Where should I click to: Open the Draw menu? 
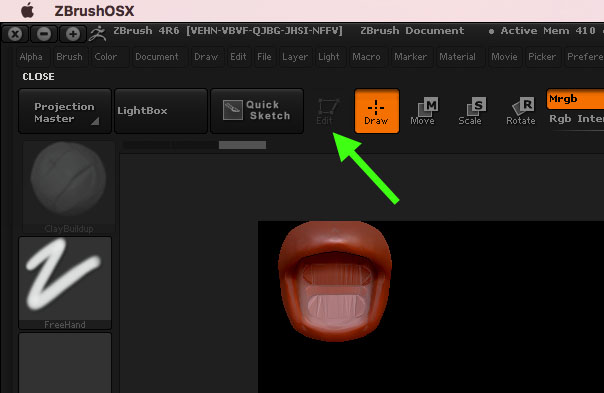(x=206, y=57)
